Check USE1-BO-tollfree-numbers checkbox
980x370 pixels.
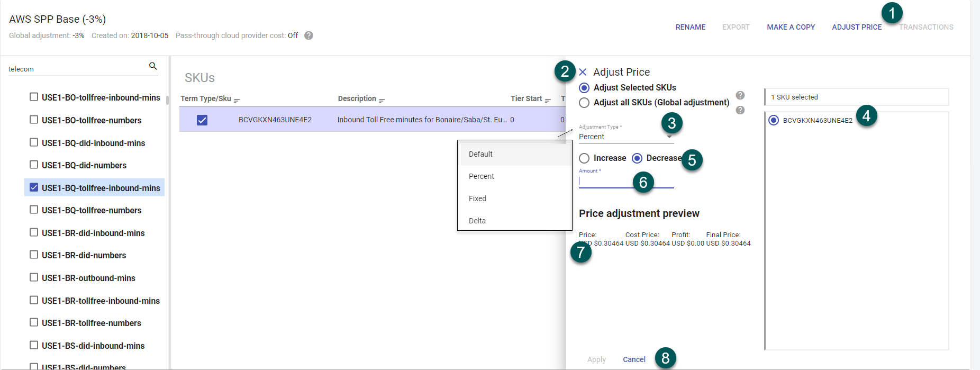(34, 120)
